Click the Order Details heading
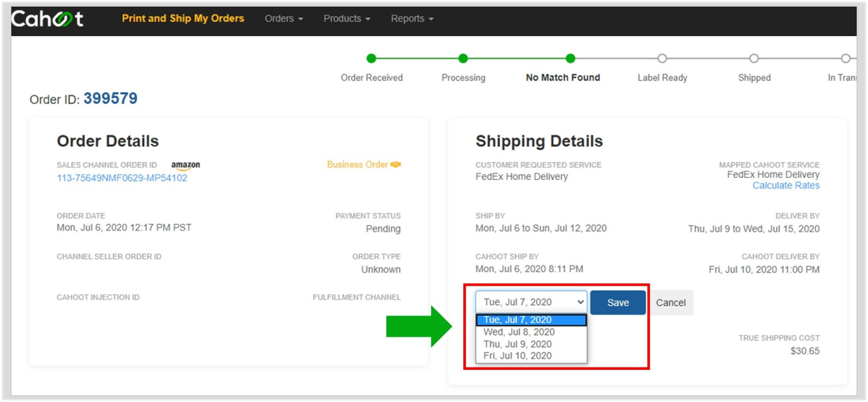The width and height of the screenshot is (868, 402). coord(108,141)
